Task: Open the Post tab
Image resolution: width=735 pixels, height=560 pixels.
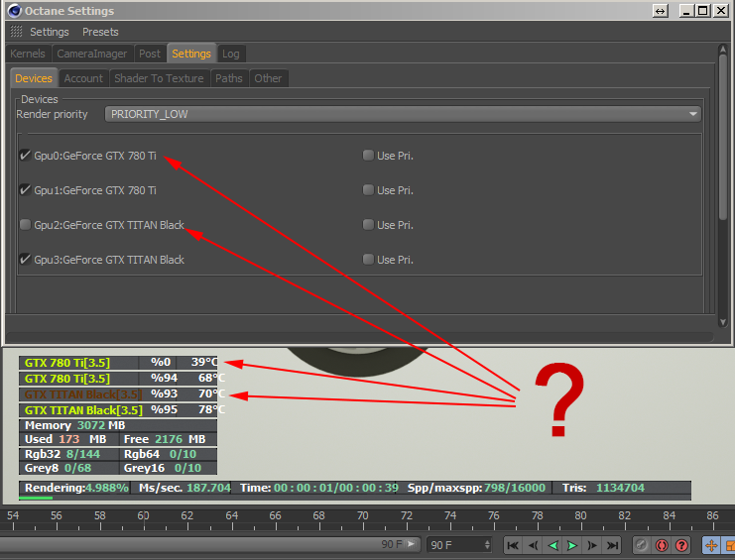Action: (150, 54)
